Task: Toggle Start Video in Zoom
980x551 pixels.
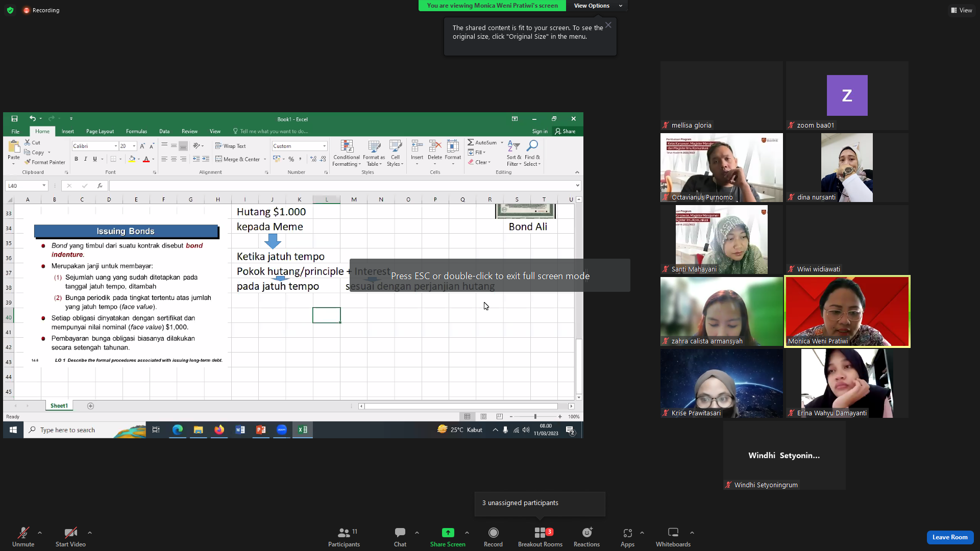Action: tap(70, 537)
